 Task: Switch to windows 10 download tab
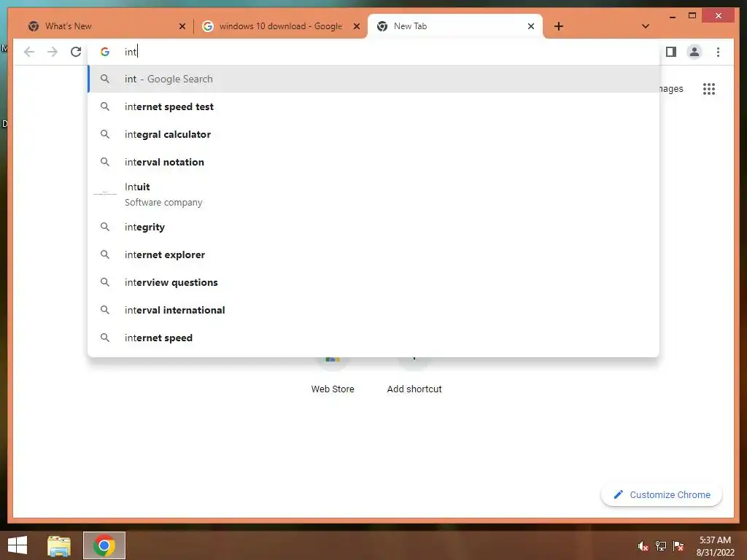(281, 26)
